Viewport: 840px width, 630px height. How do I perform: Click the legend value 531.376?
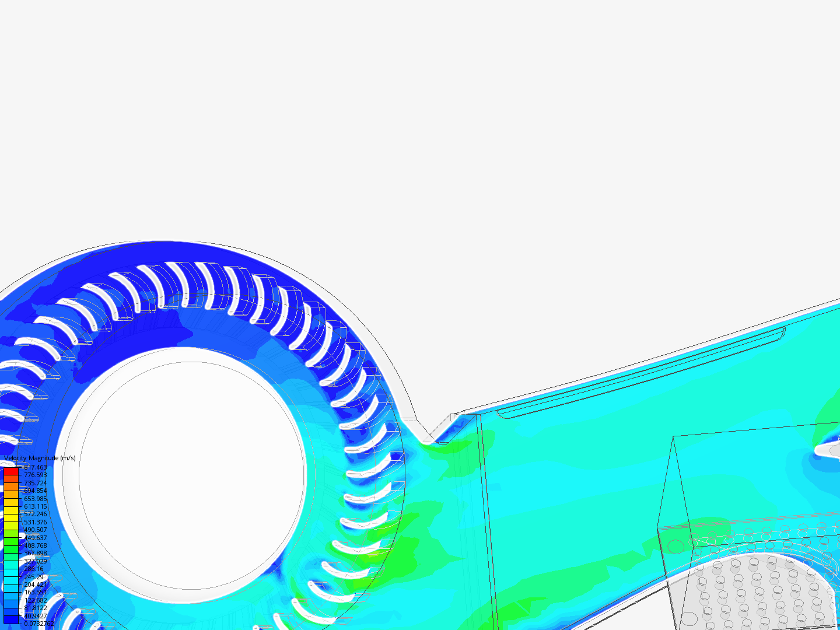coord(35,522)
